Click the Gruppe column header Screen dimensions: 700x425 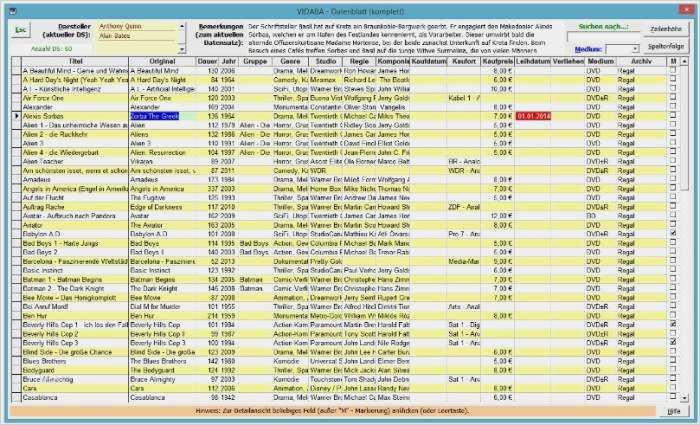(255, 61)
